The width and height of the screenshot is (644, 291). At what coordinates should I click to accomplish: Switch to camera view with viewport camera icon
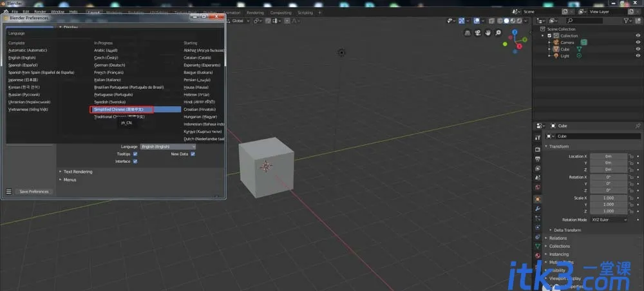[478, 33]
